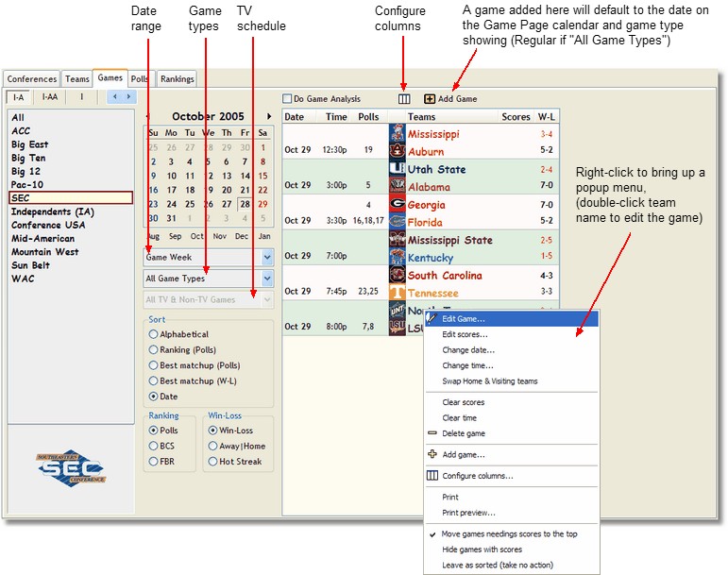Click the minus icon beside Delete game
Viewport: 728px width, 575px height.
click(x=432, y=432)
